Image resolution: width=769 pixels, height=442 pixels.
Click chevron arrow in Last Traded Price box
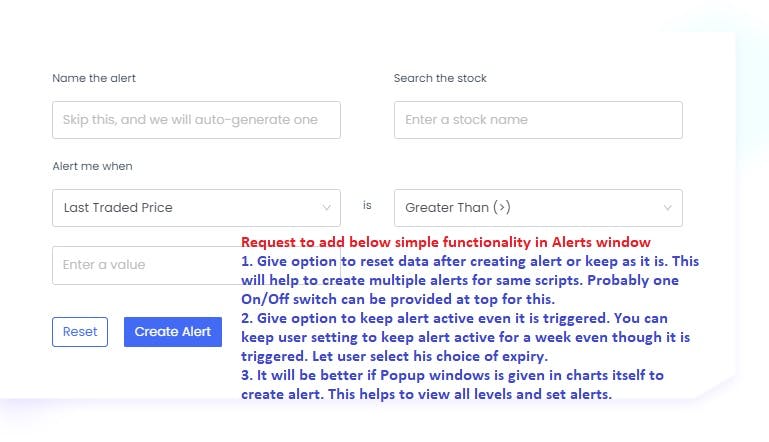326,208
